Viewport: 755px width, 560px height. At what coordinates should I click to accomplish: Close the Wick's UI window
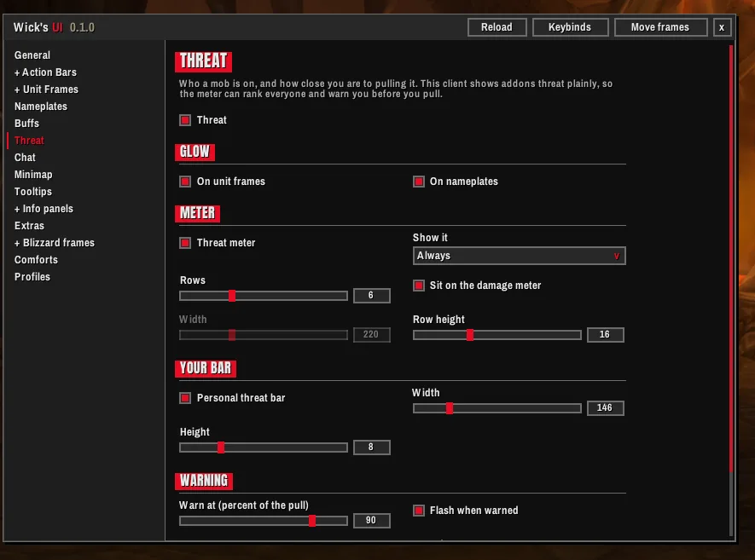(722, 27)
